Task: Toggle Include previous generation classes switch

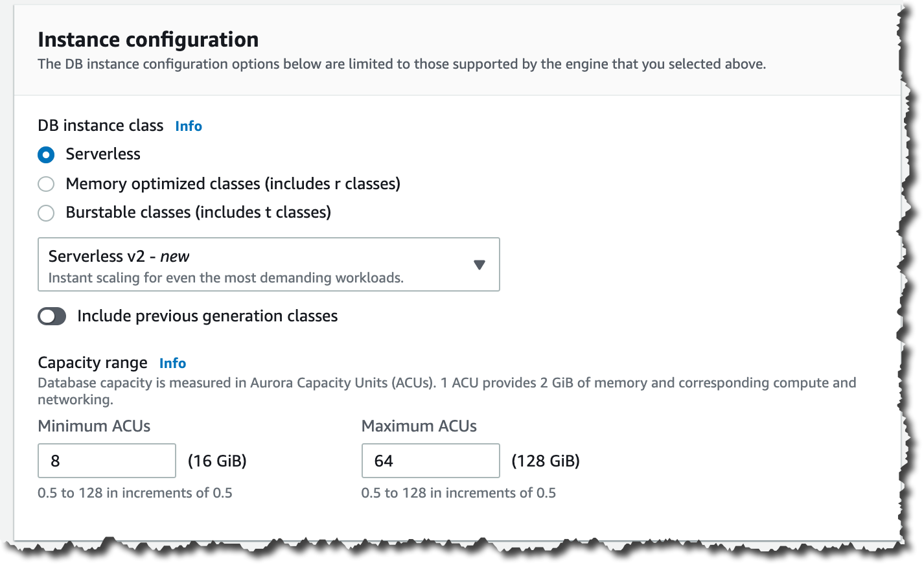Action: click(52, 316)
